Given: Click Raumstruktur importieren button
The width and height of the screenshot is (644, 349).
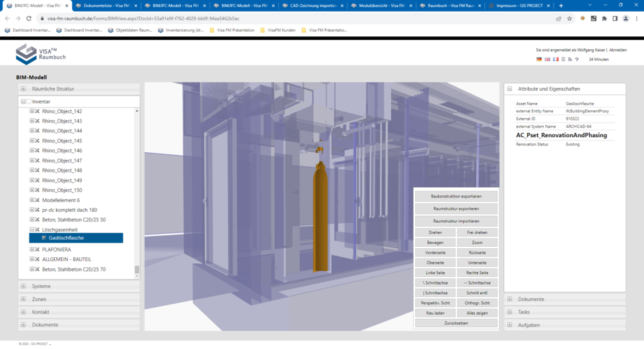Looking at the screenshot, I should pyautogui.click(x=456, y=221).
